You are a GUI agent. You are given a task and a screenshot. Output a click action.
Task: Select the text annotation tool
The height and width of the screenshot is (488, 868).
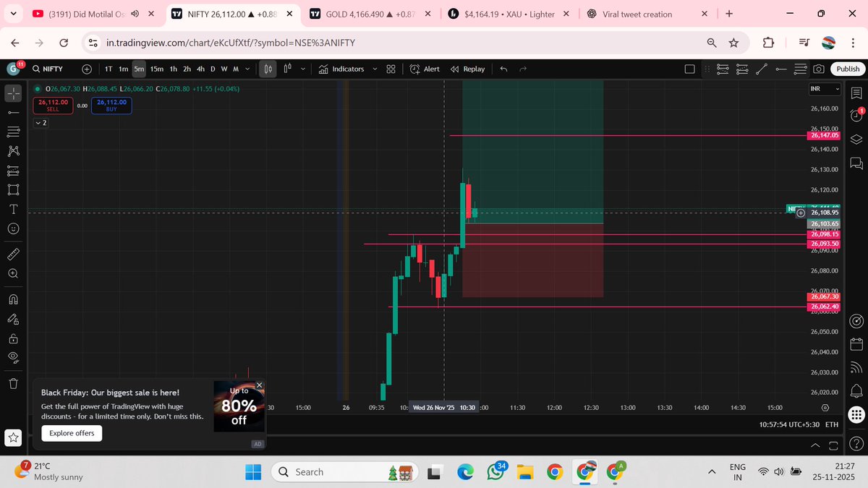[x=13, y=209]
